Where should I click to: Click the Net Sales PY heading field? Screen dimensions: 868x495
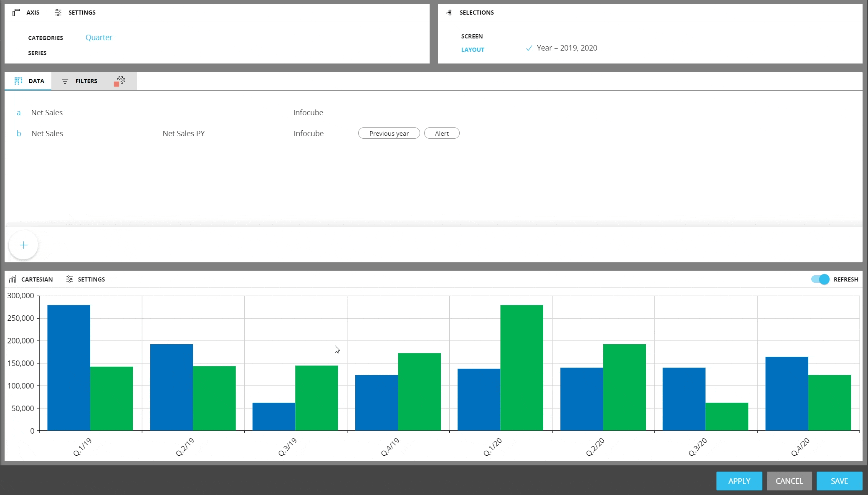tap(184, 134)
